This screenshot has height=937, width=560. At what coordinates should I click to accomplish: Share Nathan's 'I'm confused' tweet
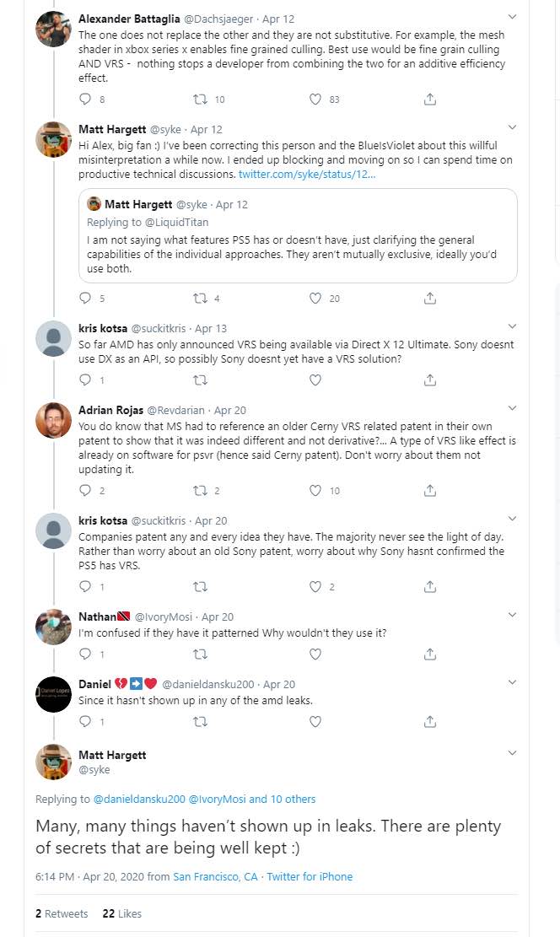pyautogui.click(x=430, y=654)
